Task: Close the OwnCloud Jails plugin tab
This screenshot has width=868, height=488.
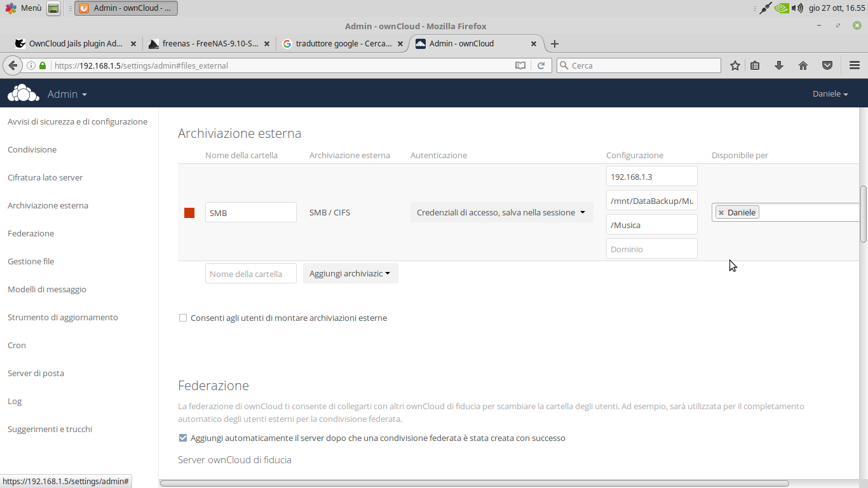Action: pyautogui.click(x=133, y=44)
